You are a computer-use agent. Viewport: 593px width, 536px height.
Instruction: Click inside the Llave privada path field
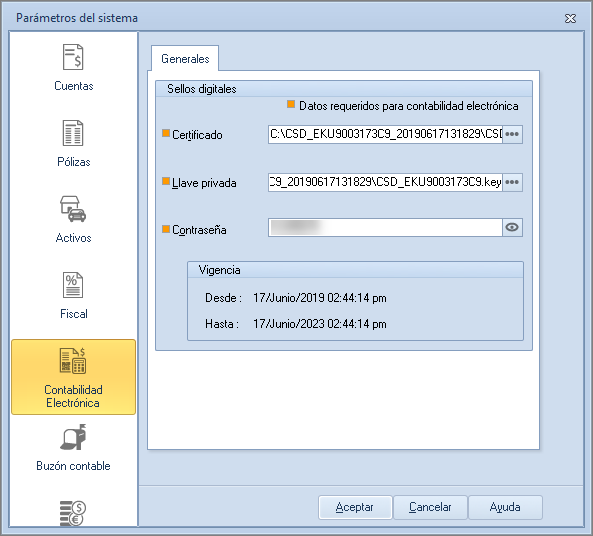pos(385,182)
